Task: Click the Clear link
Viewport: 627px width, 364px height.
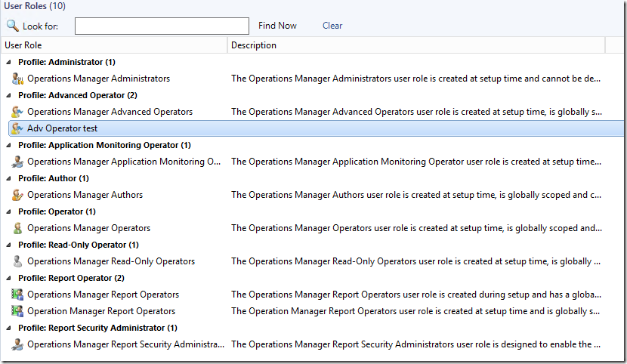Action: pyautogui.click(x=332, y=26)
